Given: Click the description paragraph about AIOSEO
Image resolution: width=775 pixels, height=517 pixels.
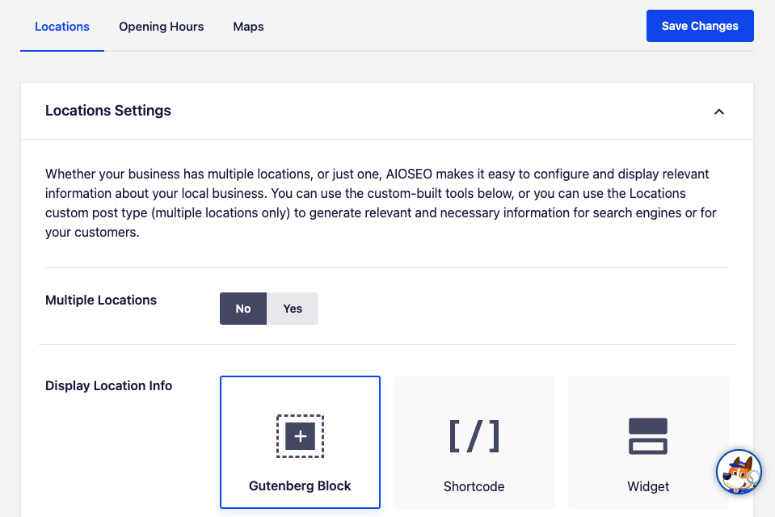Looking at the screenshot, I should click(x=381, y=203).
